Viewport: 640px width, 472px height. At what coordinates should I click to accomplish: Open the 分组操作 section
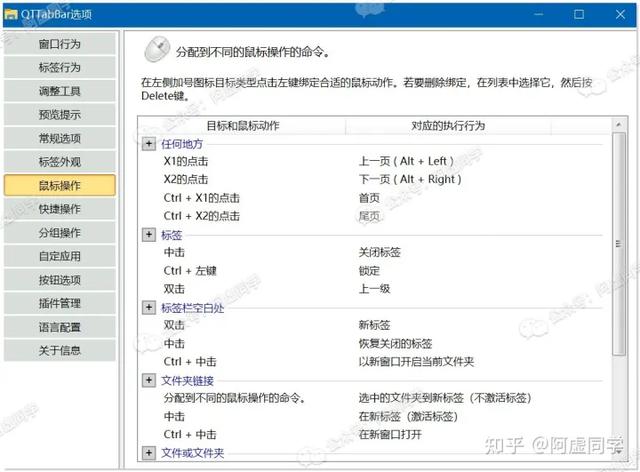(60, 233)
